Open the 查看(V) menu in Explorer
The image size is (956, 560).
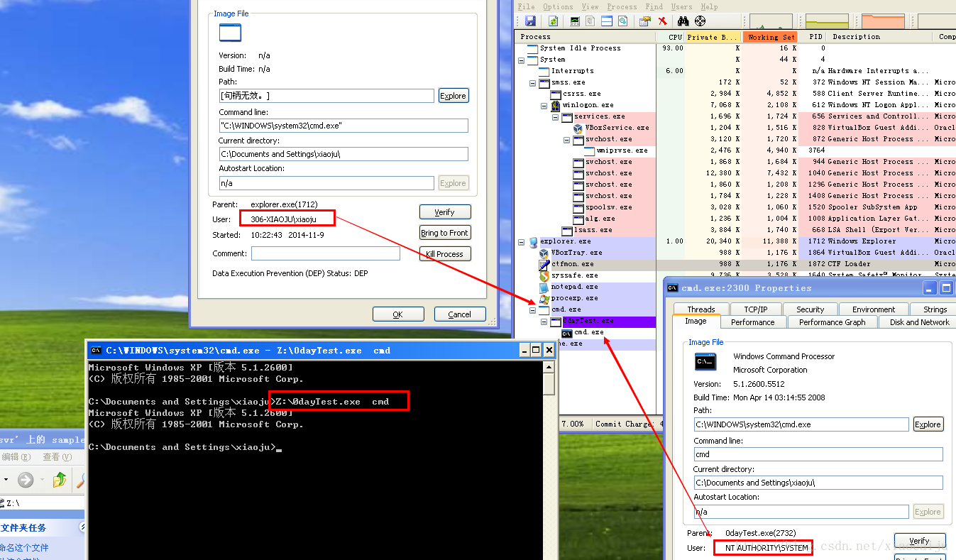coord(56,457)
